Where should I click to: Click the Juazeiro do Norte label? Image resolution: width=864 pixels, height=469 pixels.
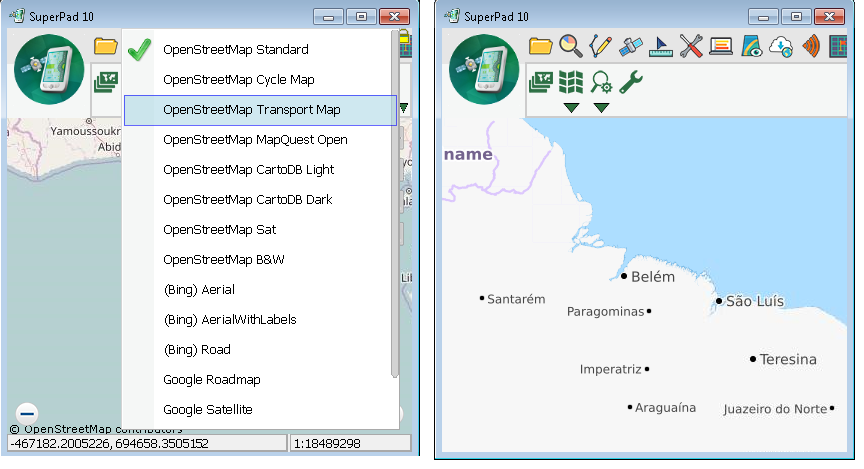775,409
